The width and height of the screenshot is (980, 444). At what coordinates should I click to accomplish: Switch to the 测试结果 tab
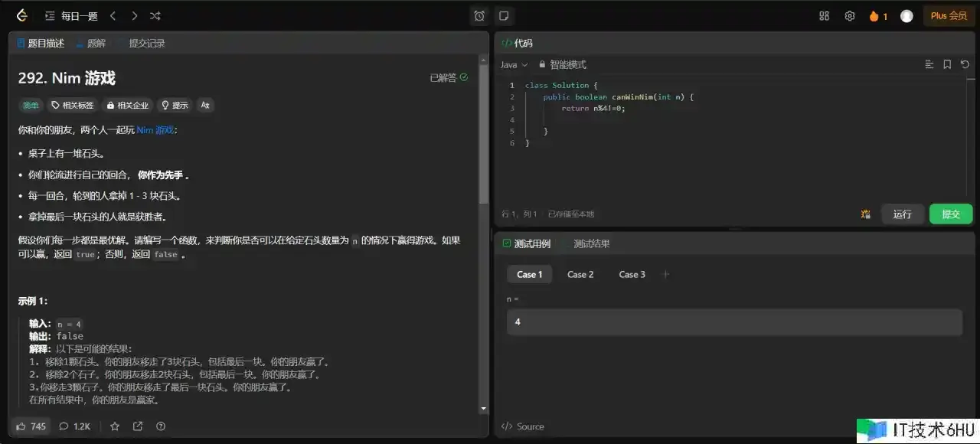591,244
